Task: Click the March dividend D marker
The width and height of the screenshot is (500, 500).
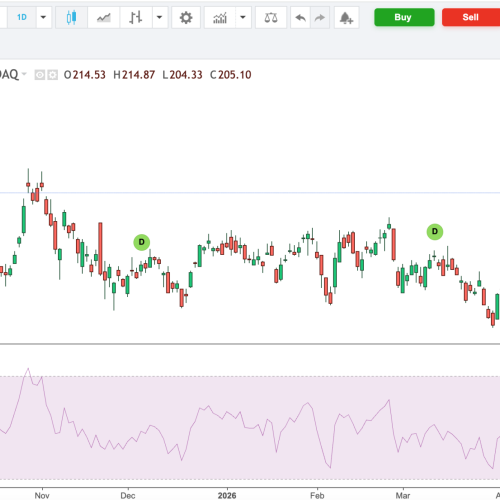Action: pos(435,232)
